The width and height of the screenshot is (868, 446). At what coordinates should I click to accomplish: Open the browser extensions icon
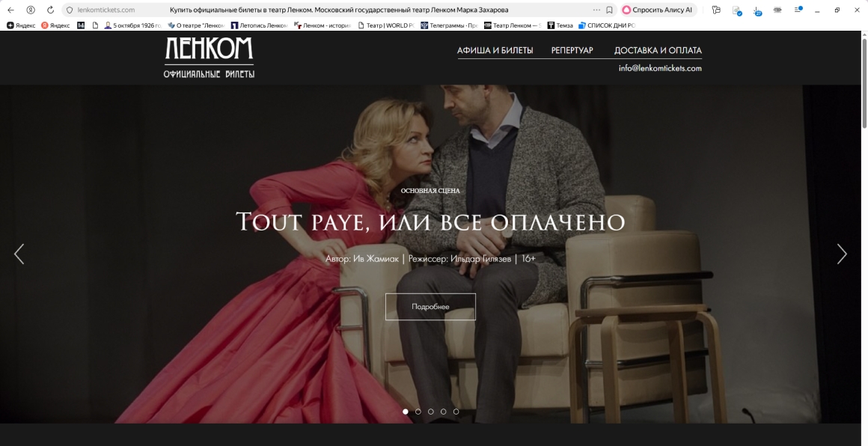tap(736, 10)
